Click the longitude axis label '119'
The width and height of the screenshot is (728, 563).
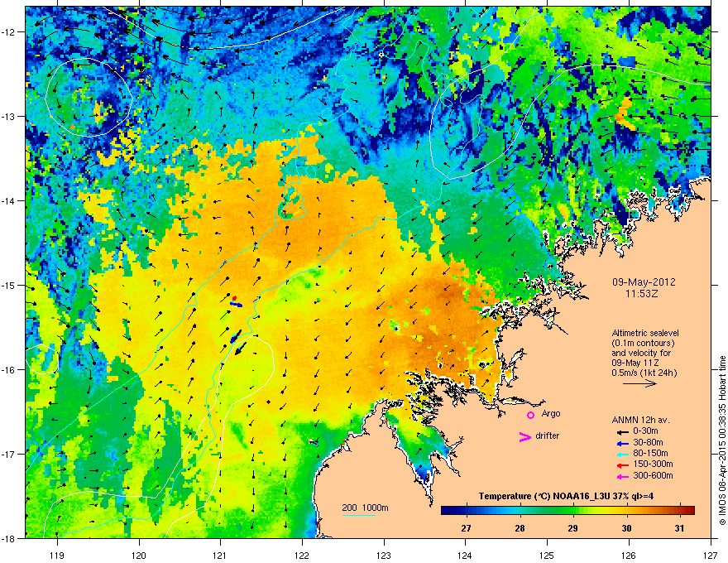(x=57, y=555)
